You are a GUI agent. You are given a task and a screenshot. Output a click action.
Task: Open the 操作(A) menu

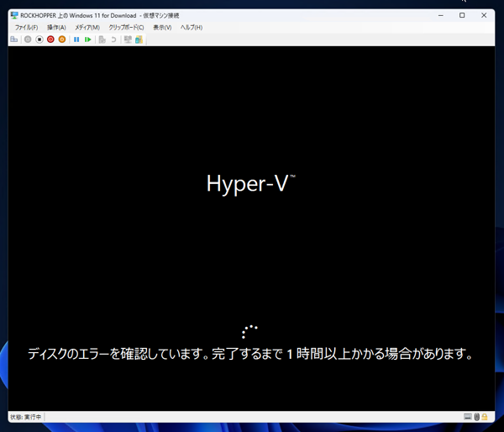pyautogui.click(x=56, y=28)
